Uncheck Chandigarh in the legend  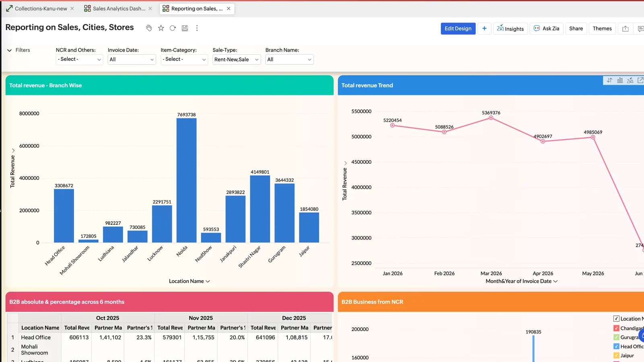(616, 328)
